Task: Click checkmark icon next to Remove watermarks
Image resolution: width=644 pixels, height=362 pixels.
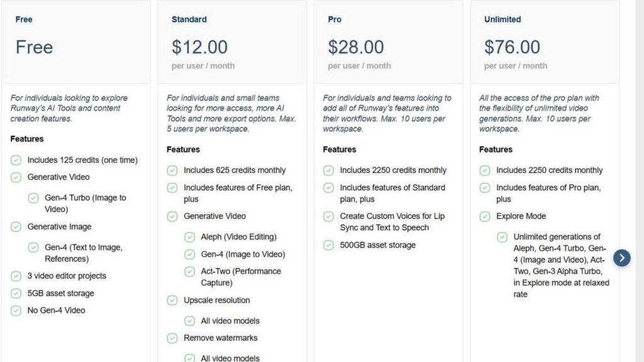Action: (x=172, y=338)
